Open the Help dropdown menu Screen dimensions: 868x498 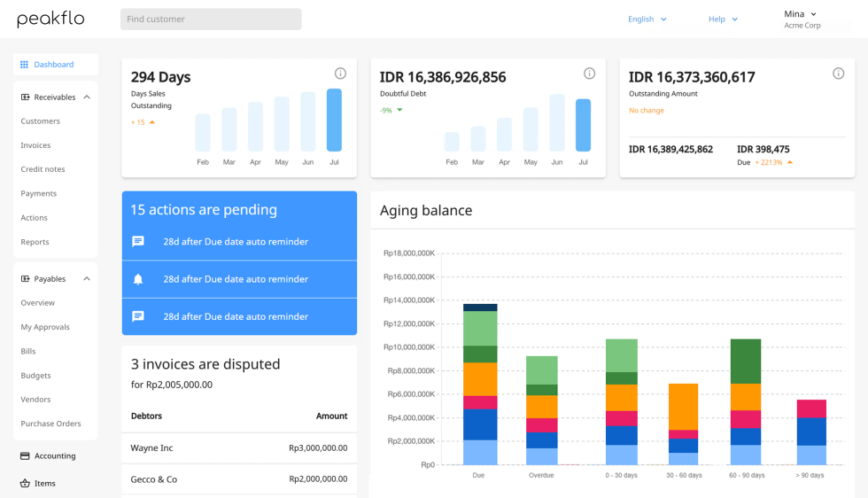click(x=723, y=19)
